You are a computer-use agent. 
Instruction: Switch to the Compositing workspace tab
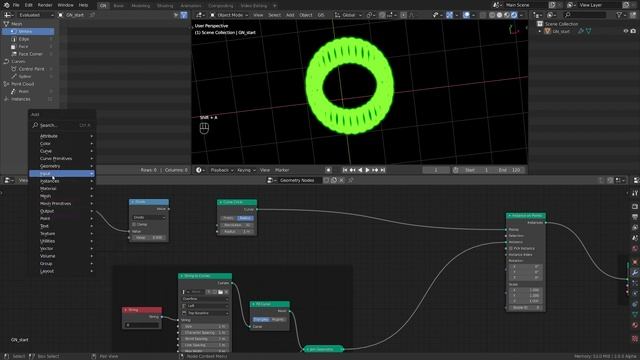click(221, 6)
